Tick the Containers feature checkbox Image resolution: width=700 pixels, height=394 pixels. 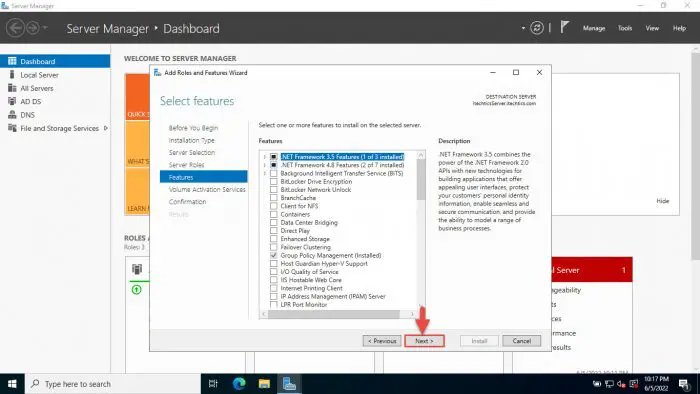point(274,214)
